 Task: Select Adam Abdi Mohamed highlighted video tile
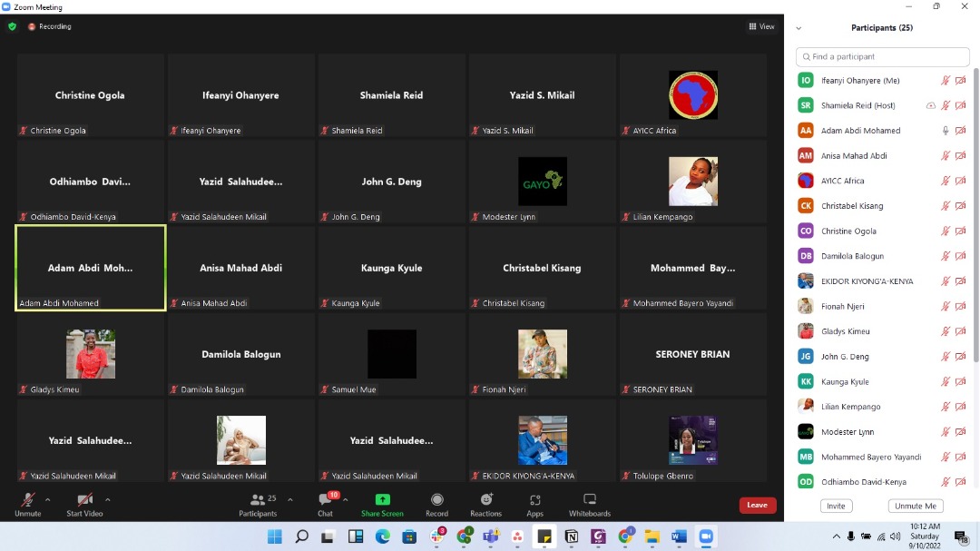91,268
